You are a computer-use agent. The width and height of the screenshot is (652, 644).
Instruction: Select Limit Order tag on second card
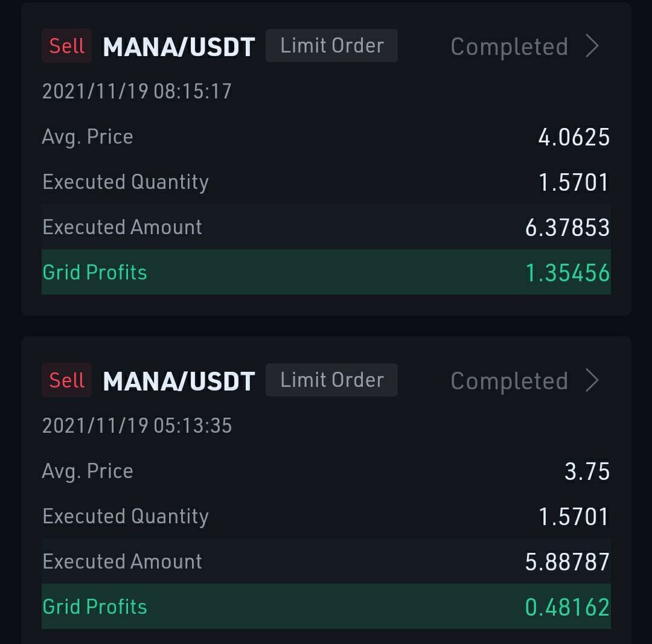[x=331, y=380]
